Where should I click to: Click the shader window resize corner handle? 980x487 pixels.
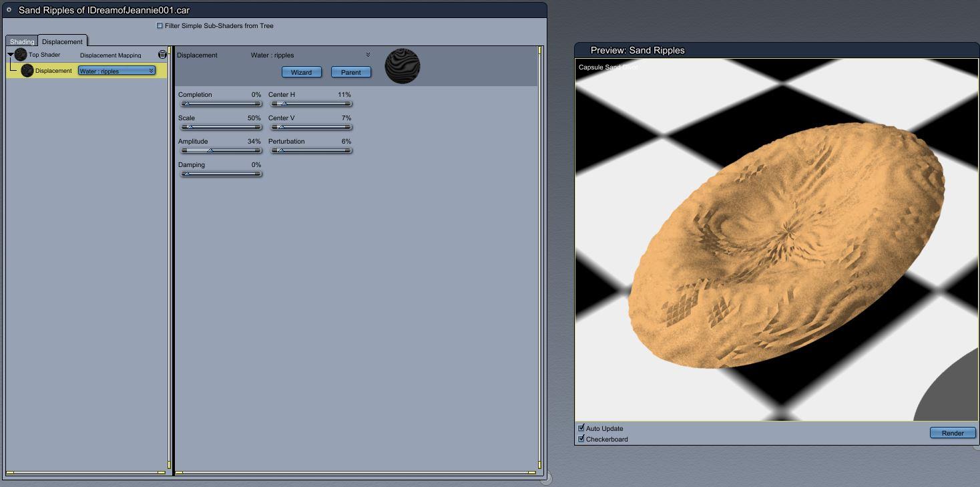(545, 478)
